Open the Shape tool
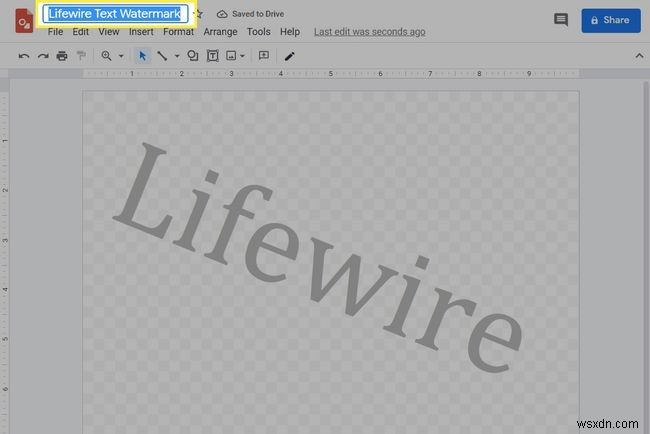Screen dimensions: 650x434 pos(193,56)
